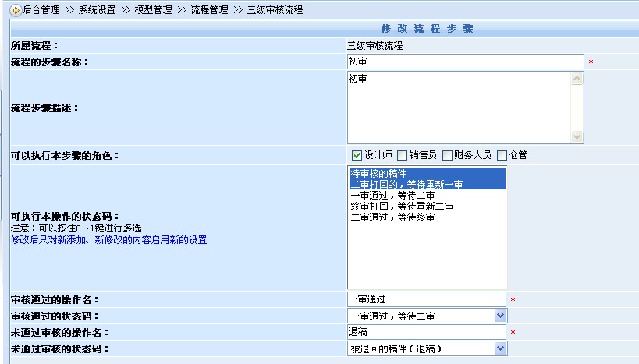Image resolution: width=639 pixels, height=364 pixels.
Task: Uncheck the 设计师 role checkbox
Action: pyautogui.click(x=357, y=155)
